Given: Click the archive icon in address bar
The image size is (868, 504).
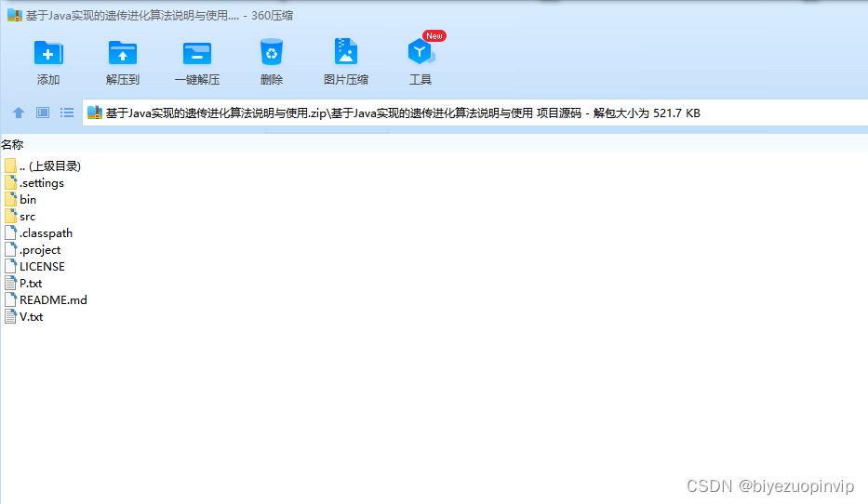Looking at the screenshot, I should [95, 113].
